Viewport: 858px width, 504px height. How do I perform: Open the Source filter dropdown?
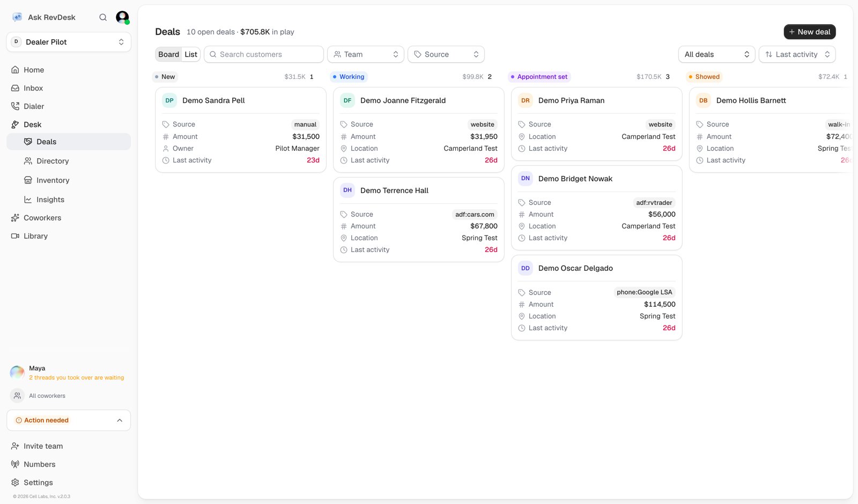[446, 54]
